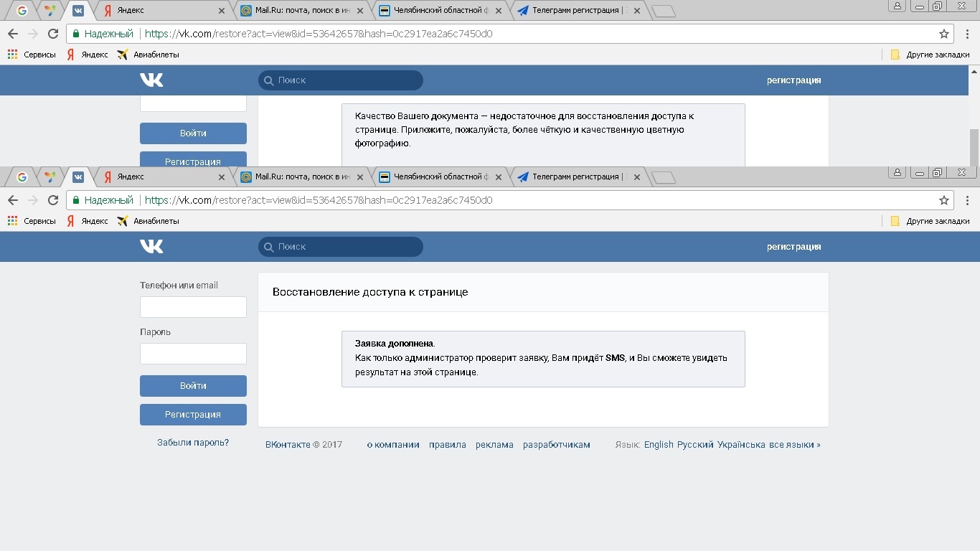The image size is (980, 551).
Task: Close the Яндекс tab in the upper window
Action: (222, 11)
